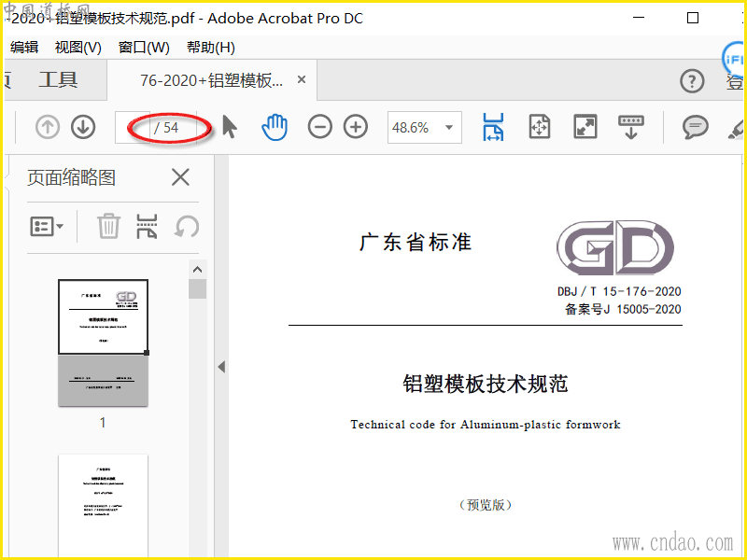Click the iFly floating icon
The height and width of the screenshot is (560, 747).
[734, 59]
